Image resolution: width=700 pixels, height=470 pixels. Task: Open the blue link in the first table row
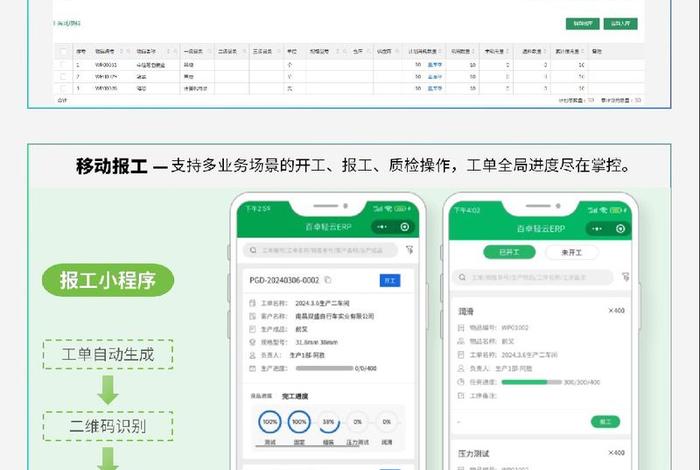435,65
